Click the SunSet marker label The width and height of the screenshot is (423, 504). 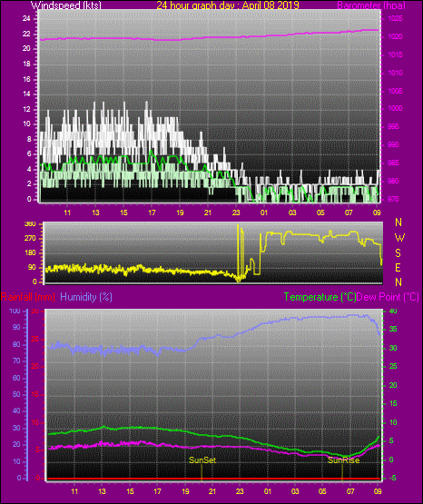tap(202, 460)
